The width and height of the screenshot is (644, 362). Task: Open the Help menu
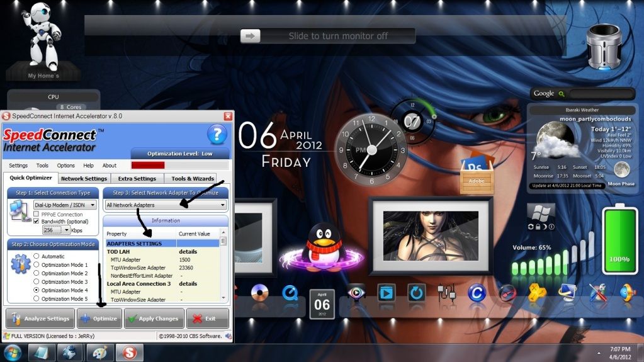pos(88,165)
